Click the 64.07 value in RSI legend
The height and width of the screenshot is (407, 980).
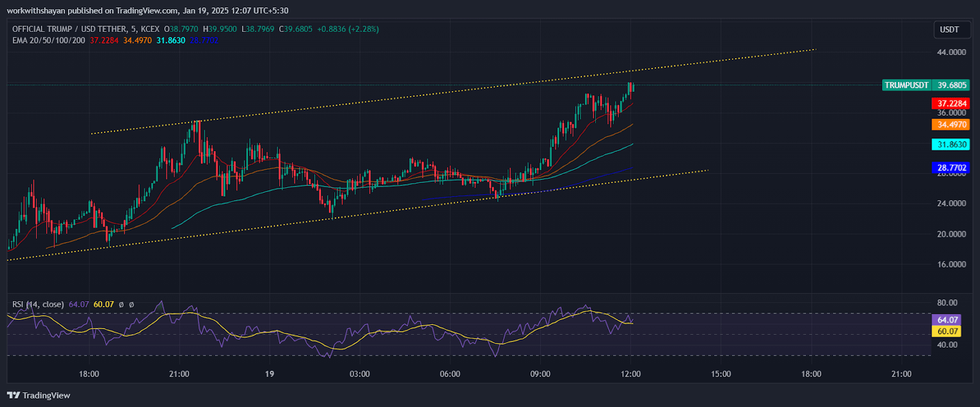pos(78,304)
